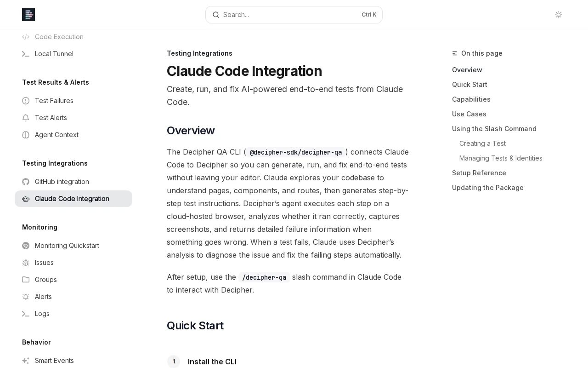Jump to Capabilities section link
The height and width of the screenshot is (368, 588).
coord(471,99)
